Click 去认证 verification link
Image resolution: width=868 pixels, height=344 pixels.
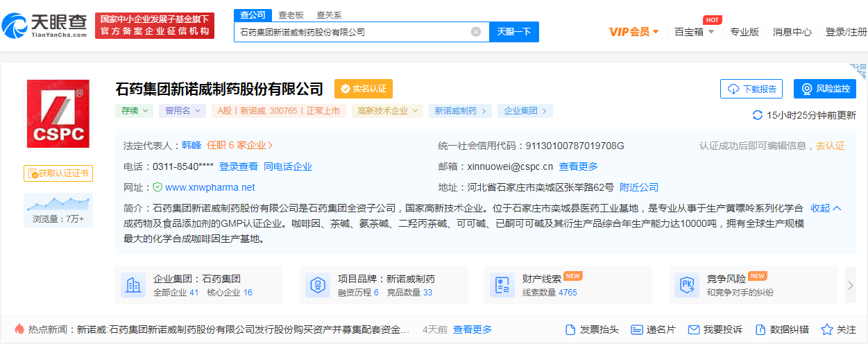pyautogui.click(x=831, y=146)
